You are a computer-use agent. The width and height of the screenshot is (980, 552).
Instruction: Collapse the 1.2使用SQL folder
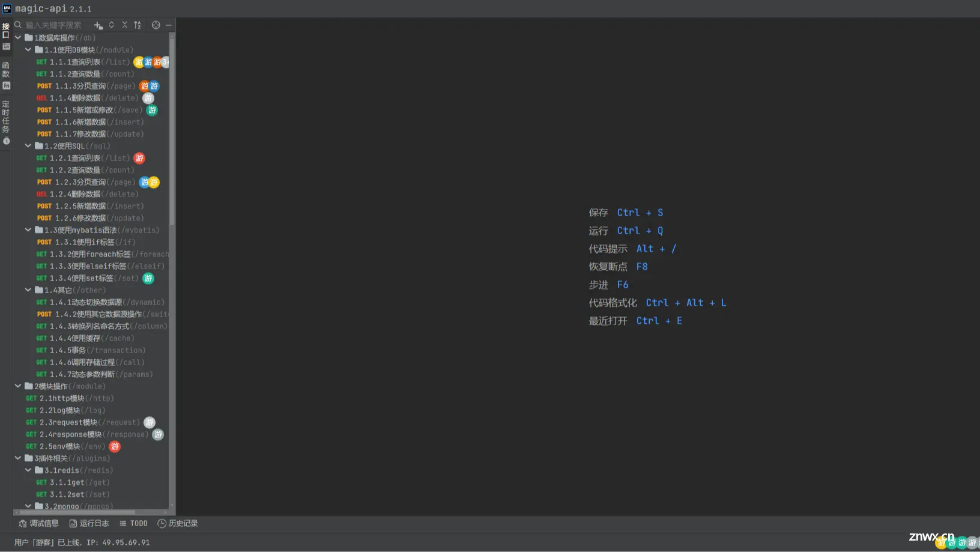point(28,146)
